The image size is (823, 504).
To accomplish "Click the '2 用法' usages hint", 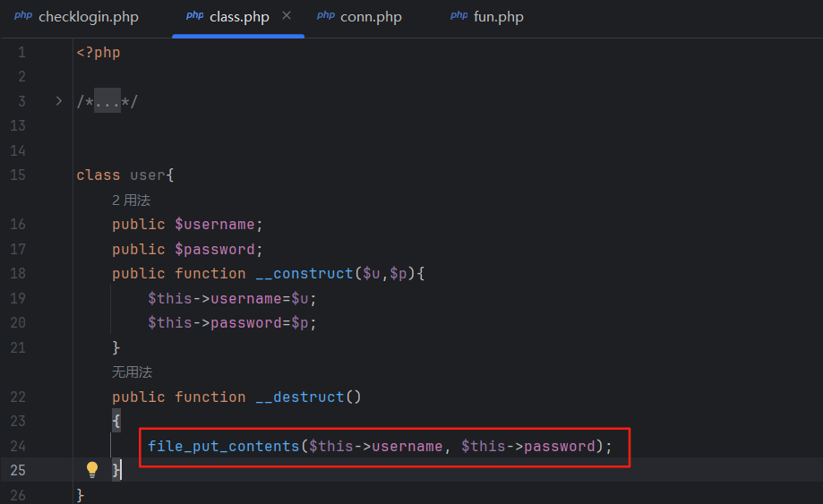I will 132,200.
